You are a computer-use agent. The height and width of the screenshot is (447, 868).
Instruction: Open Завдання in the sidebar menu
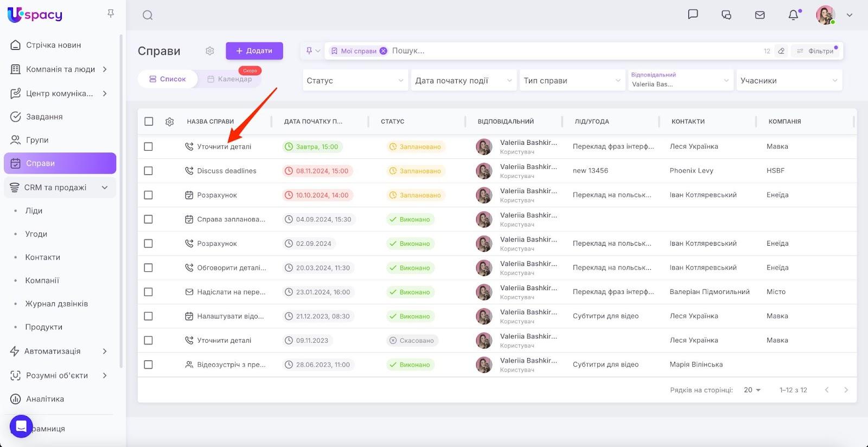tap(44, 117)
